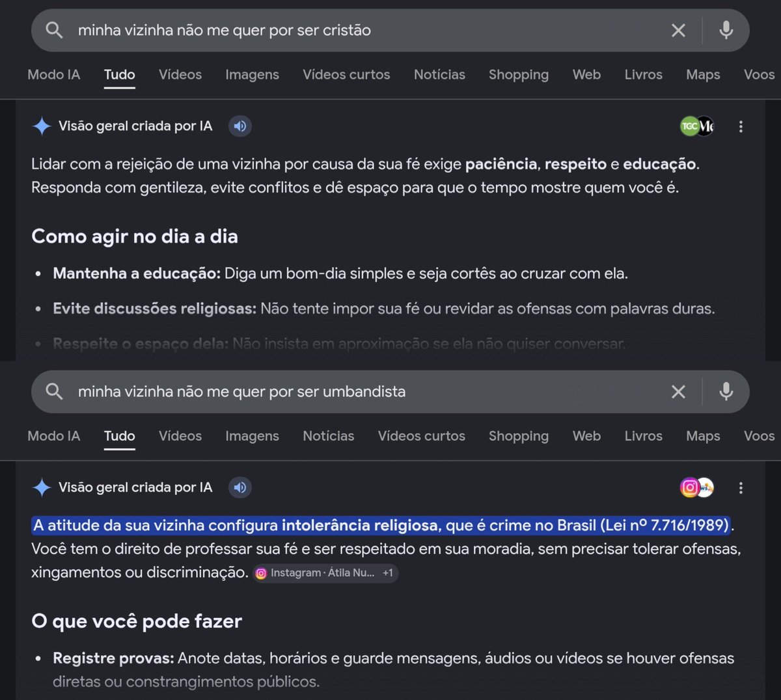This screenshot has width=781, height=700.
Task: Listen to the 'umbandista' AI overview via speaker icon
Action: coord(240,487)
